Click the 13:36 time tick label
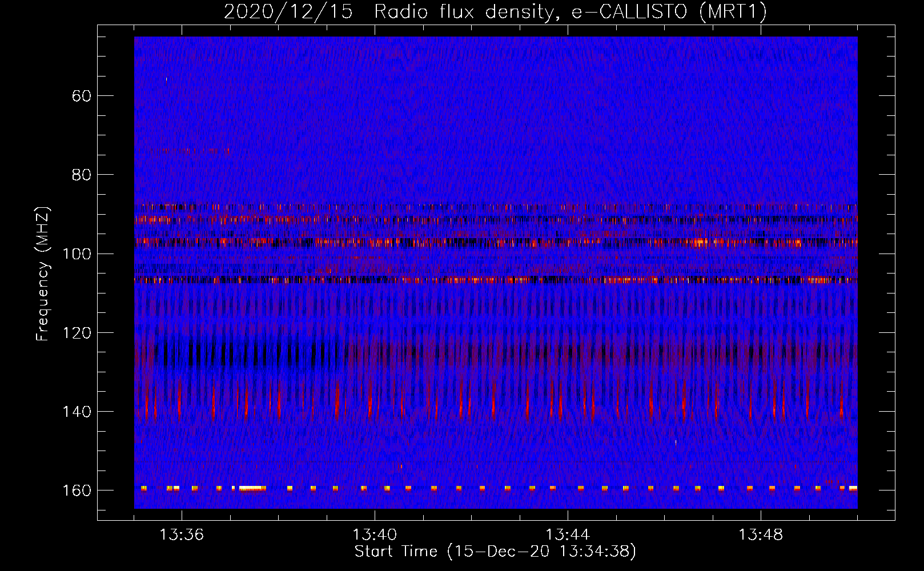This screenshot has height=571, width=924. point(182,534)
